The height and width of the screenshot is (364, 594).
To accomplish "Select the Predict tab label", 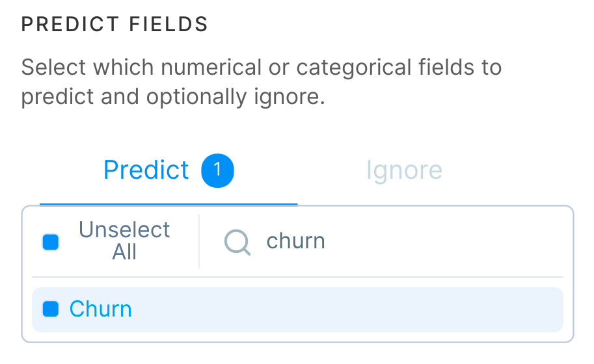I will coord(146,170).
